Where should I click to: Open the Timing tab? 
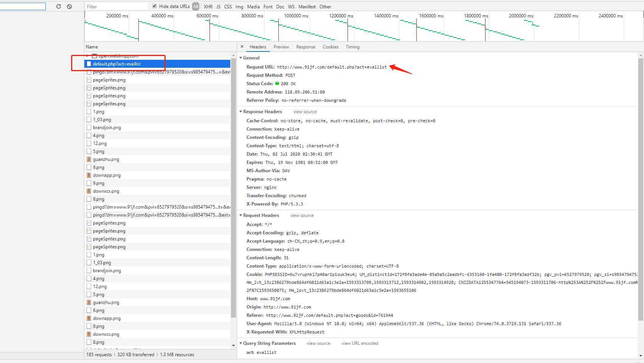352,47
